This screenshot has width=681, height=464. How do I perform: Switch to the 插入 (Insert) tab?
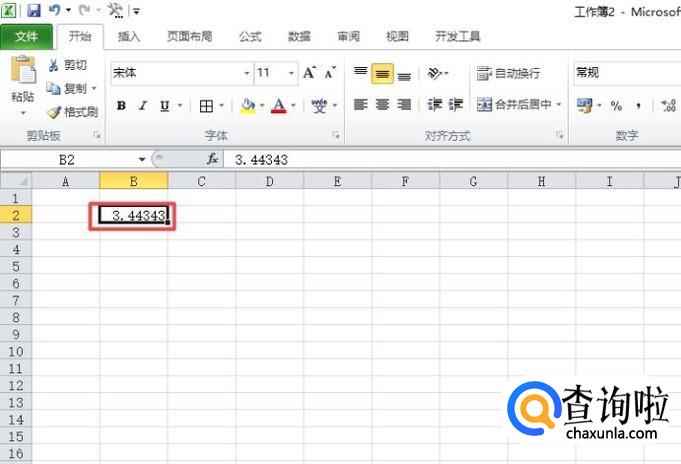click(129, 37)
